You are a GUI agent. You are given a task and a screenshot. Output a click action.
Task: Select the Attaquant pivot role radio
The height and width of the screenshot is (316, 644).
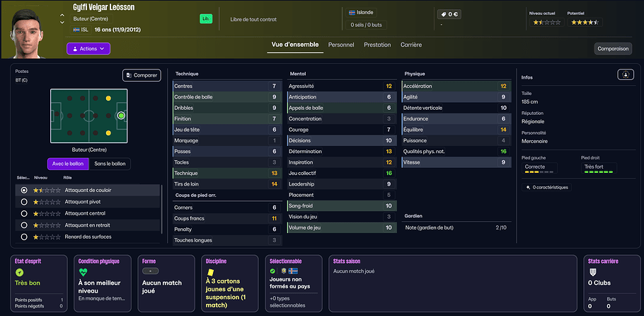(25, 202)
